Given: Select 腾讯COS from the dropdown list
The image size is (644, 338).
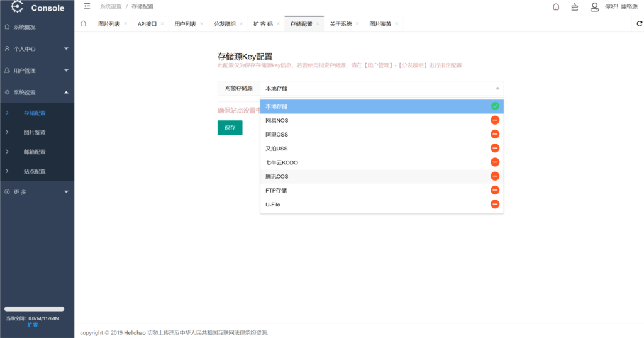Looking at the screenshot, I should coord(382,176).
